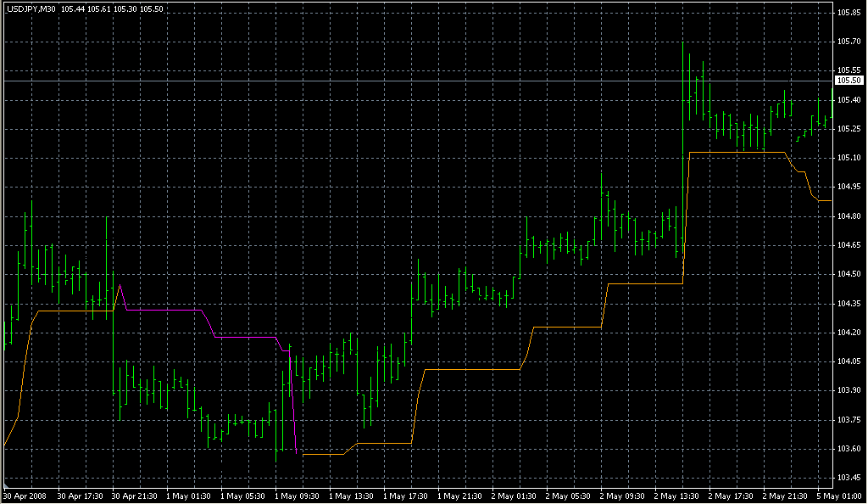Click the 2 May 09:30 time label
This screenshot has height=504, width=868.
[x=622, y=496]
